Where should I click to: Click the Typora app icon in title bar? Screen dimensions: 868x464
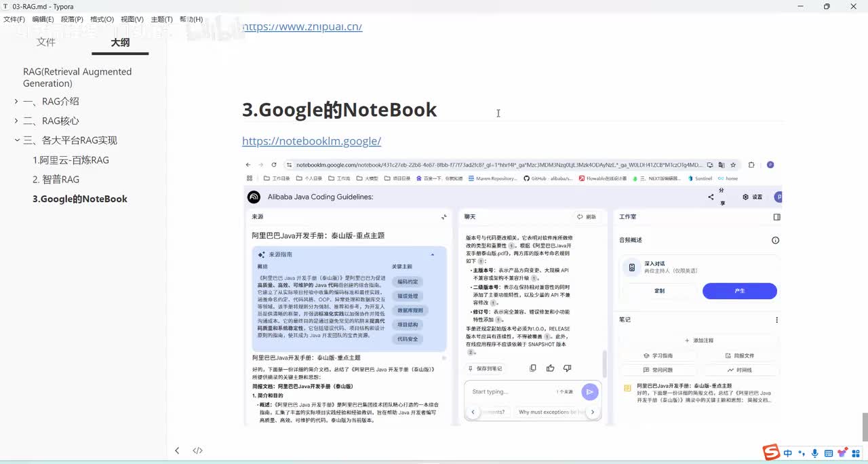tap(6, 6)
